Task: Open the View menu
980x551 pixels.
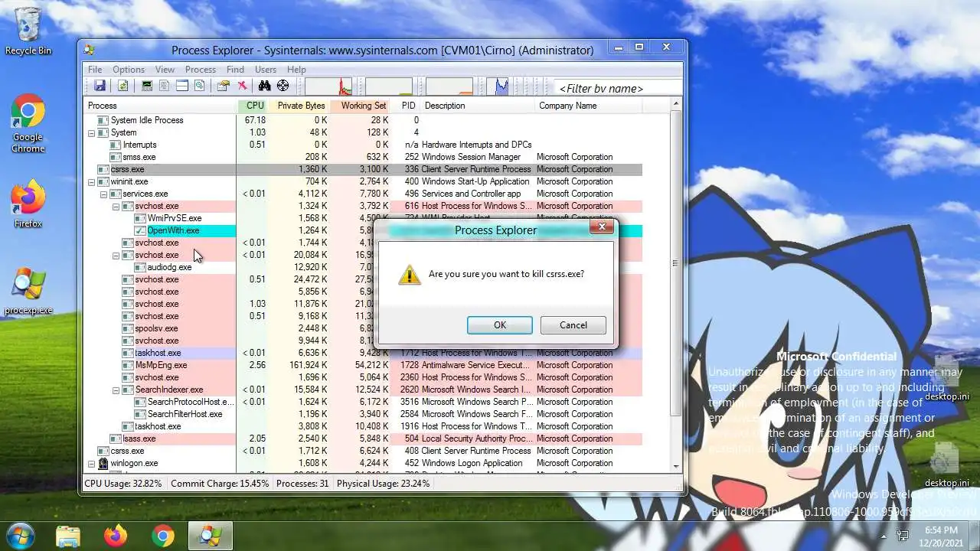Action: 165,70
